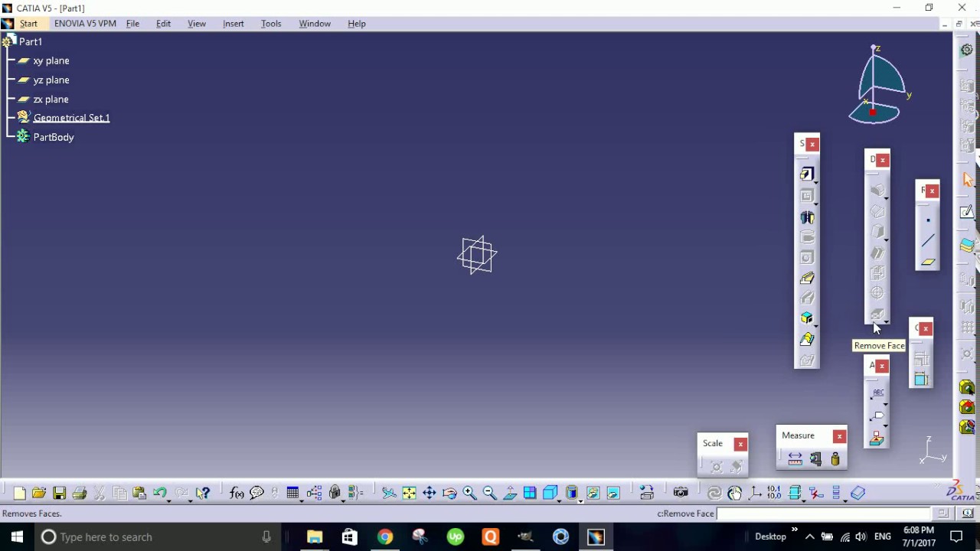Click the power input command field
Screen dimensions: 980x551
click(823, 514)
